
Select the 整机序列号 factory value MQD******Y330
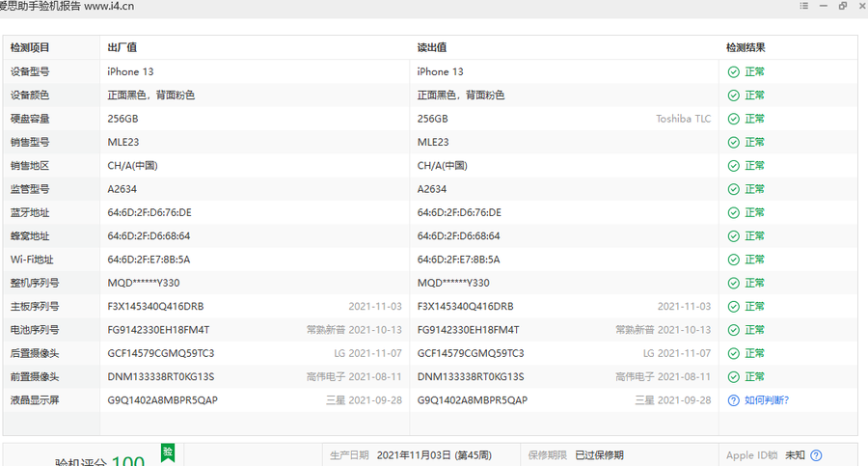[143, 283]
